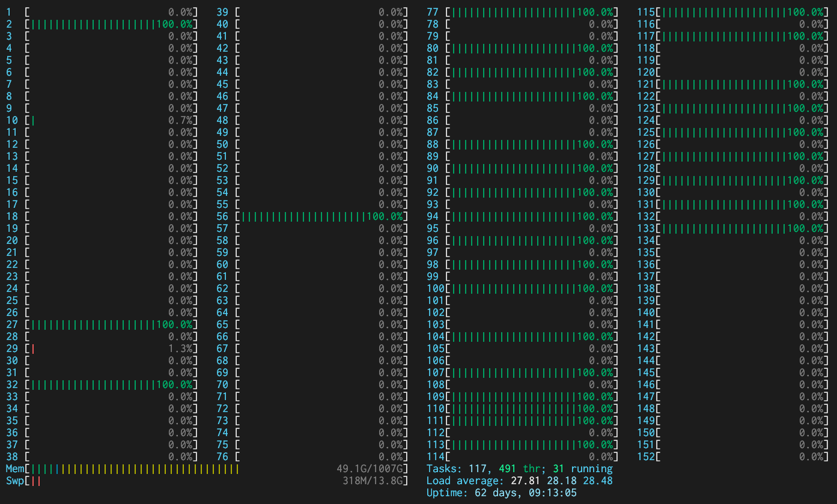The width and height of the screenshot is (837, 504).
Task: Select the CPU 133 meter showing 100%
Action: [x=739, y=228]
